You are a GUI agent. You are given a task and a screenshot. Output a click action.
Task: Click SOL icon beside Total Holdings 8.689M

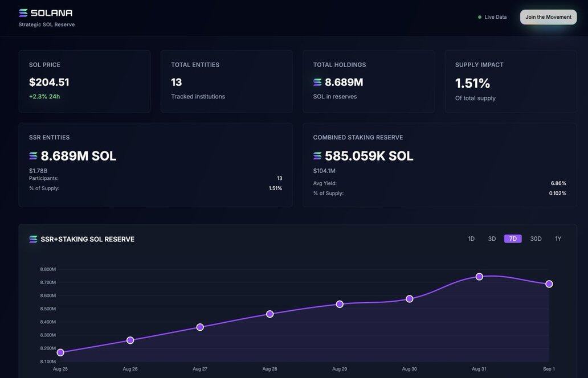point(317,82)
